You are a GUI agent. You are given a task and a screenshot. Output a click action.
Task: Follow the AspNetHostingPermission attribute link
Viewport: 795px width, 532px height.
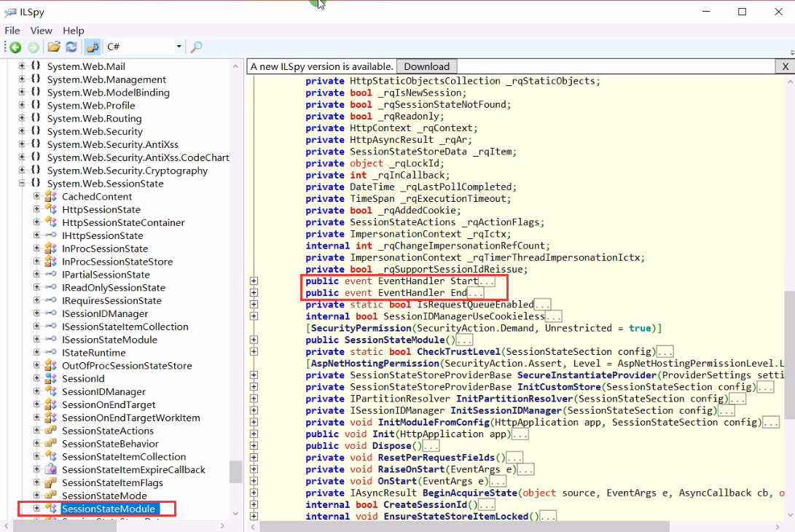click(x=375, y=363)
